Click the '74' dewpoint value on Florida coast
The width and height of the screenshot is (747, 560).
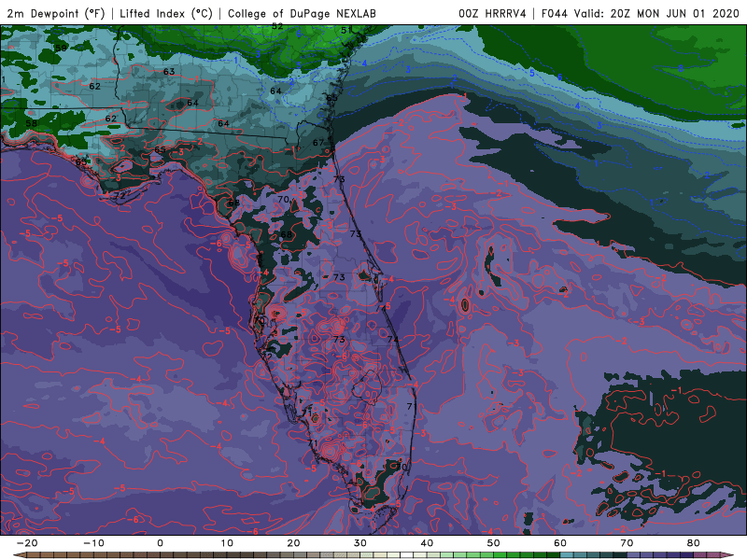pyautogui.click(x=393, y=340)
